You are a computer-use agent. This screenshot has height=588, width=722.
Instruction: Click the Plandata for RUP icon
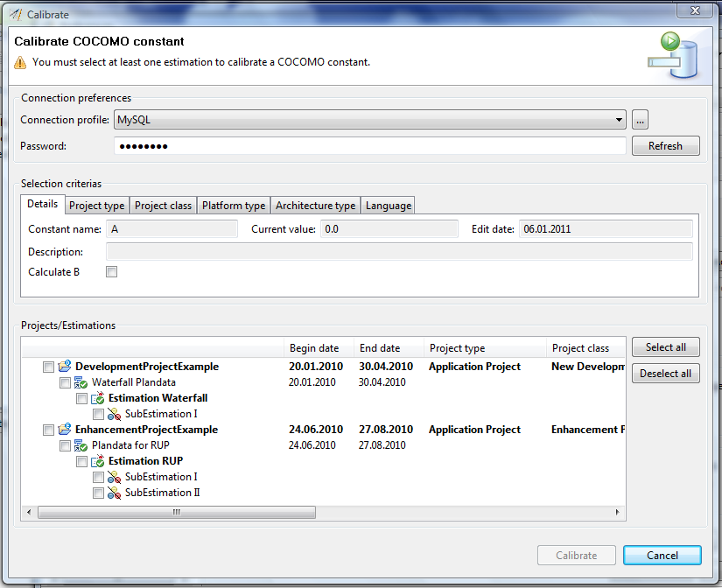[x=81, y=445]
